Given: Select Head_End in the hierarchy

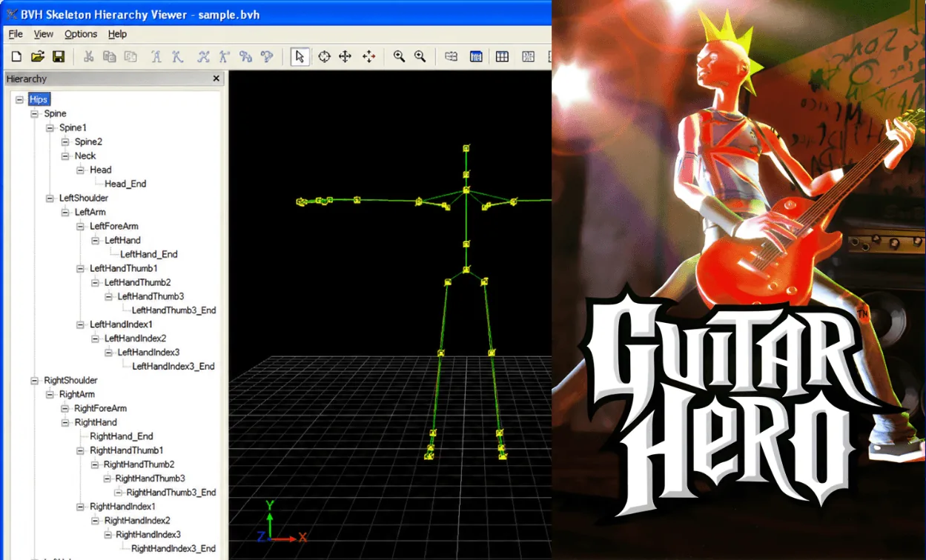Looking at the screenshot, I should [125, 184].
